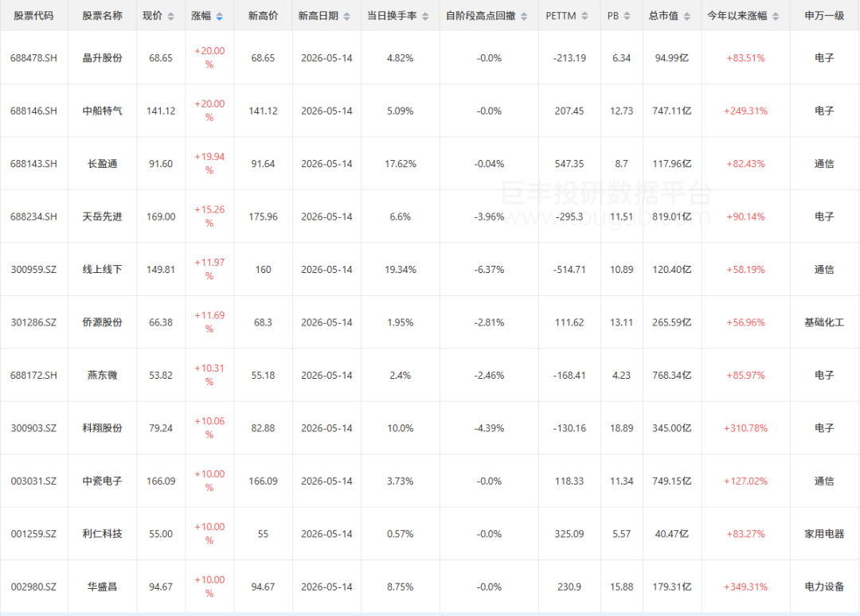860x616 pixels.
Task: Click the 总市值 header label
Action: [663, 16]
